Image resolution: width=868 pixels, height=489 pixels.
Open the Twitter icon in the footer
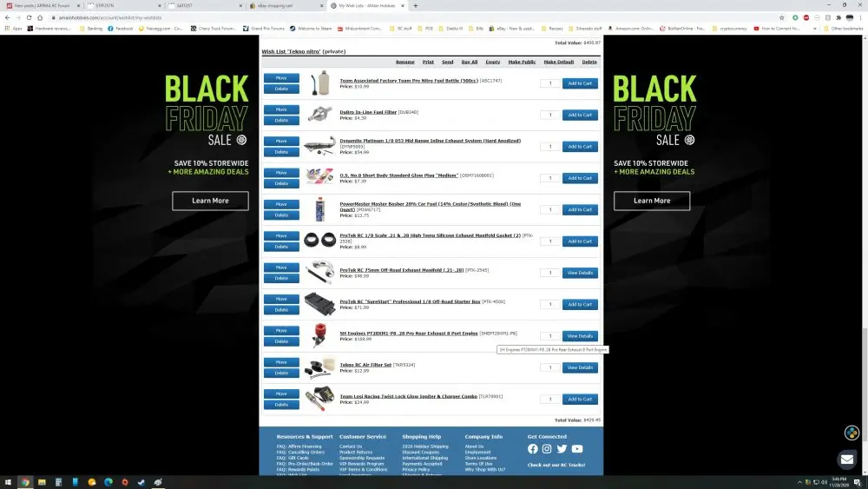562,448
